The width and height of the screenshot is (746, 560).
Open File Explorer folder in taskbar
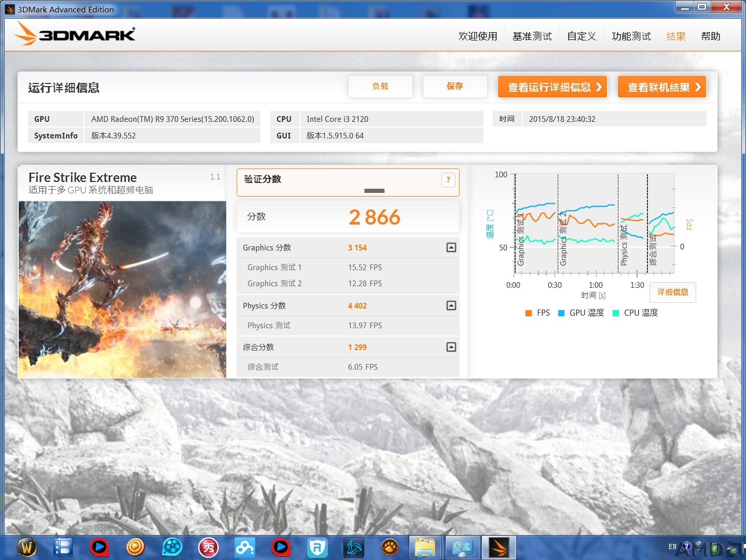[425, 547]
